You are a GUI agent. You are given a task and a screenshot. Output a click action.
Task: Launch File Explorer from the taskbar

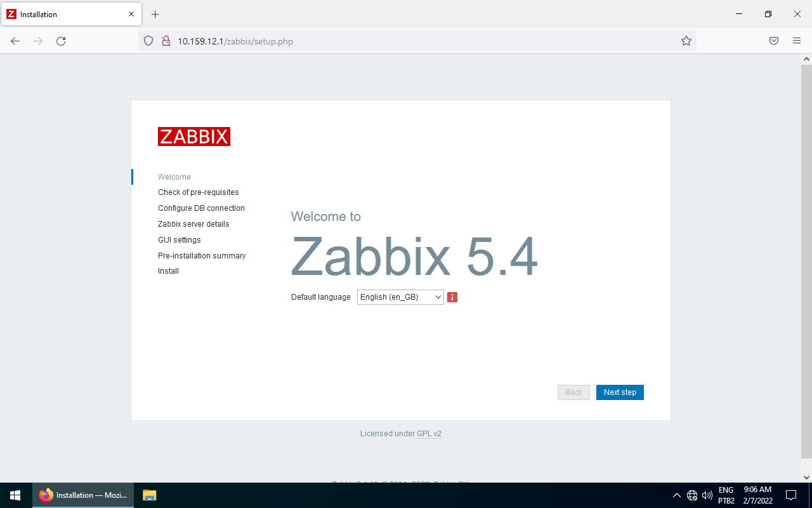tap(149, 495)
